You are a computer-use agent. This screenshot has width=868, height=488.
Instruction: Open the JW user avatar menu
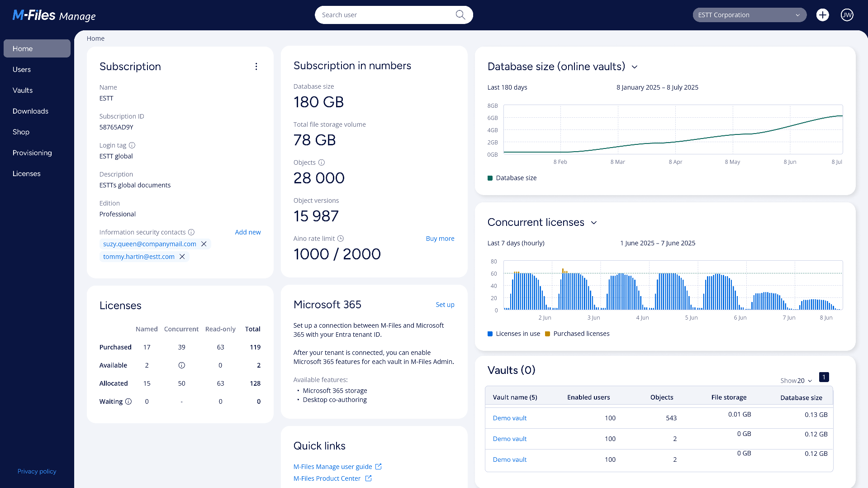[847, 15]
